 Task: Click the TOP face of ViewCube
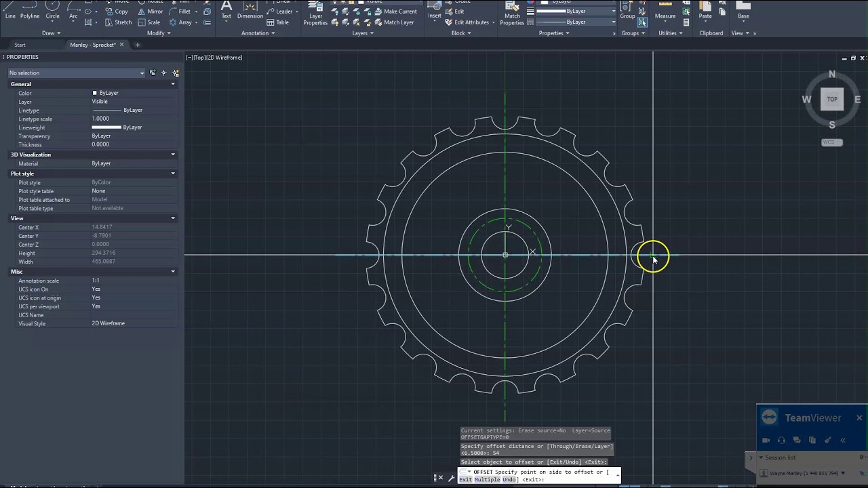(x=832, y=99)
